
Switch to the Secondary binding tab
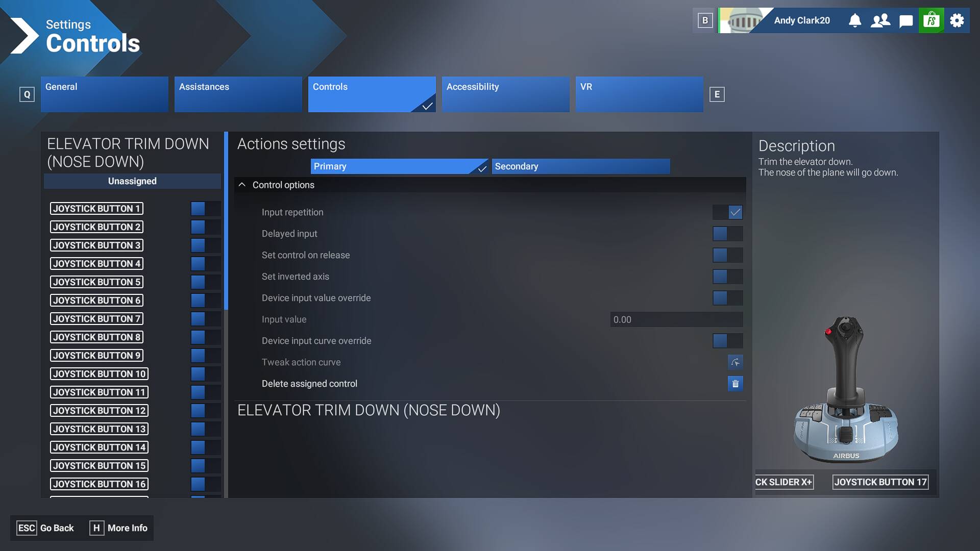580,166
